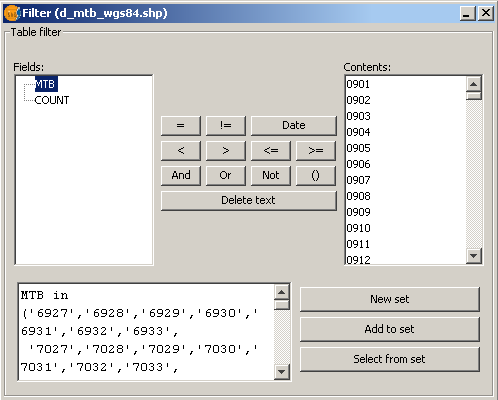This screenshot has width=498, height=400.
Task: Clear the expression with Delete text
Action: point(249,201)
